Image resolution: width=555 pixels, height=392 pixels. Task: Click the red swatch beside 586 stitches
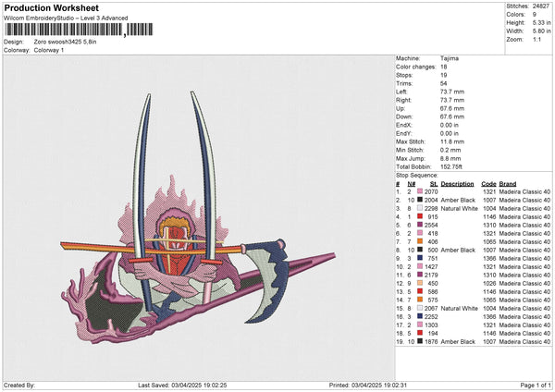[x=420, y=291]
